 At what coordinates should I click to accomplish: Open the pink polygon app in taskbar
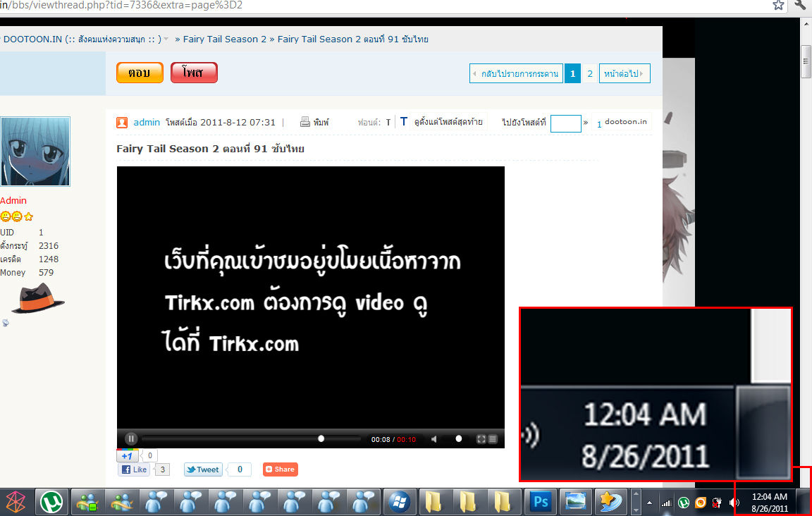[x=16, y=501]
